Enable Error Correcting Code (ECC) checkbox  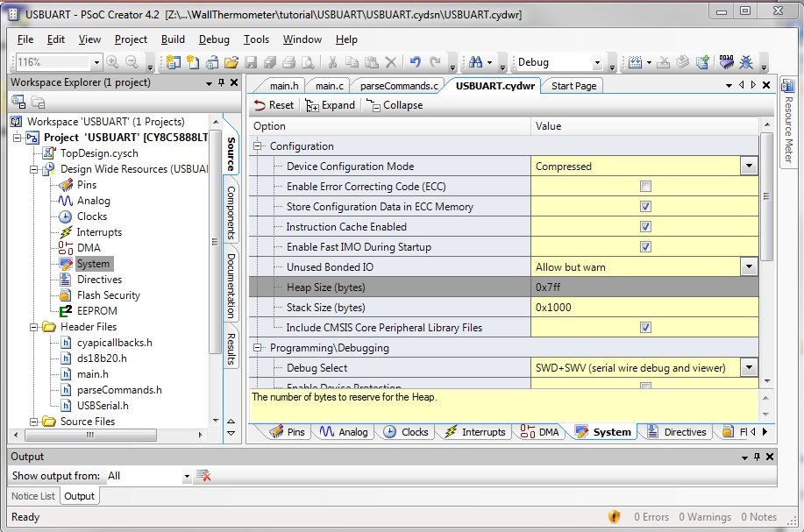pyautogui.click(x=645, y=187)
